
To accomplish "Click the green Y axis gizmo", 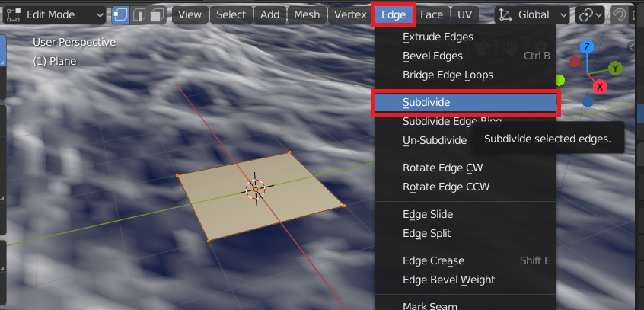I will tap(615, 69).
